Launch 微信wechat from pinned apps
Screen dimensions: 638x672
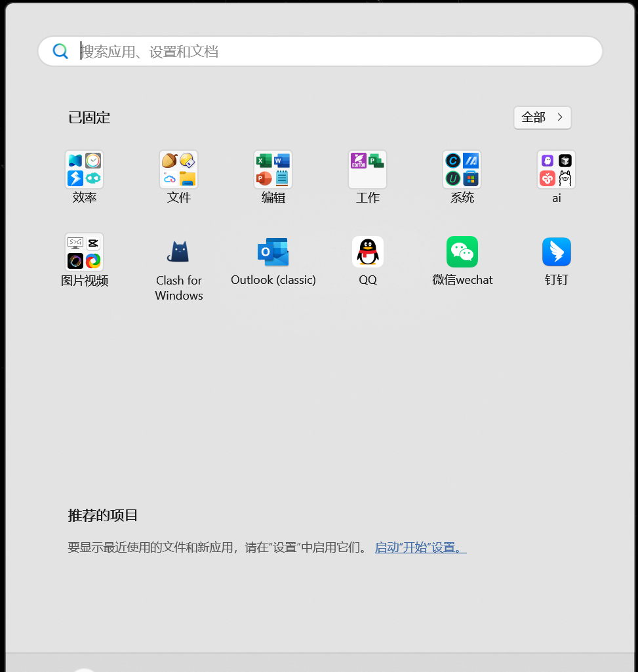click(x=462, y=252)
